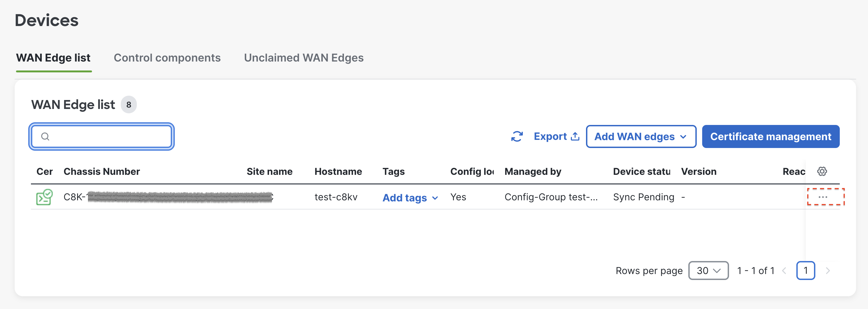Switch to the Control components tab
868x309 pixels.
click(167, 57)
